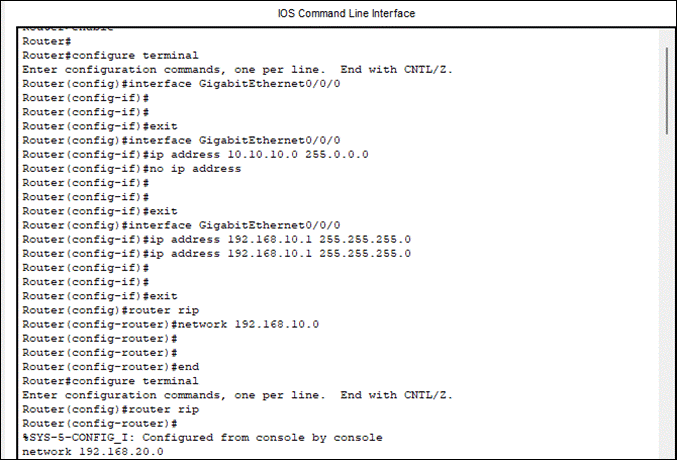Click the first 'interface GigabitEthernet0/0/0' line

coord(181,83)
